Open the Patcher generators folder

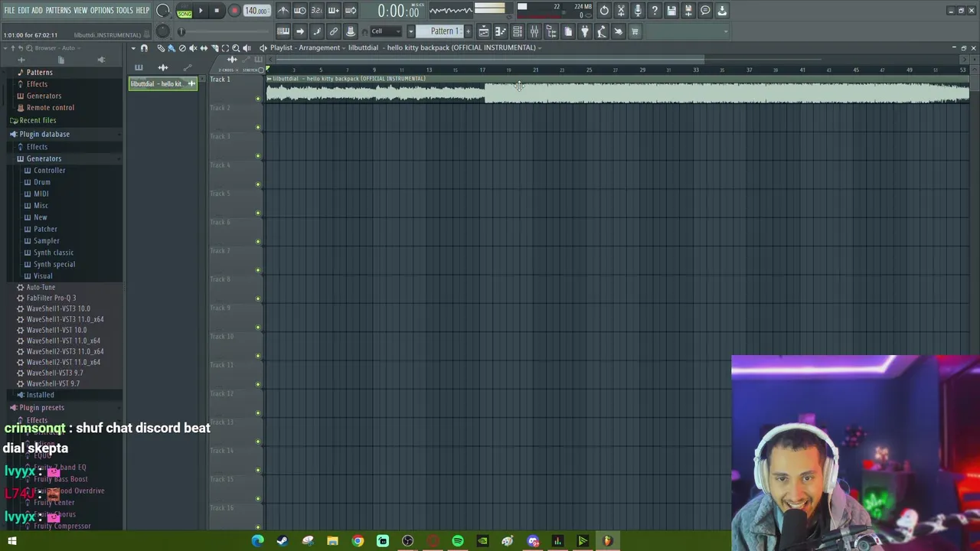click(x=45, y=229)
